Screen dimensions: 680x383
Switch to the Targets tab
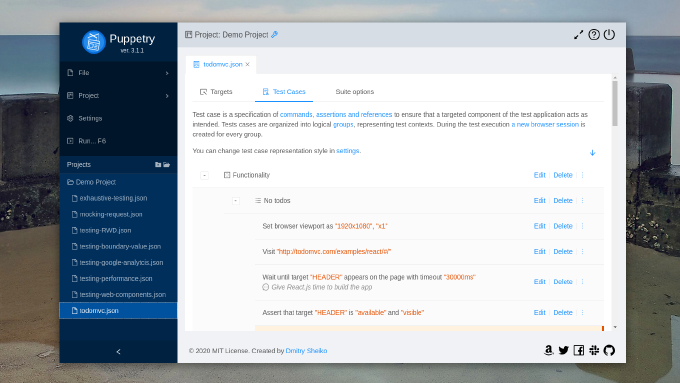[216, 92]
